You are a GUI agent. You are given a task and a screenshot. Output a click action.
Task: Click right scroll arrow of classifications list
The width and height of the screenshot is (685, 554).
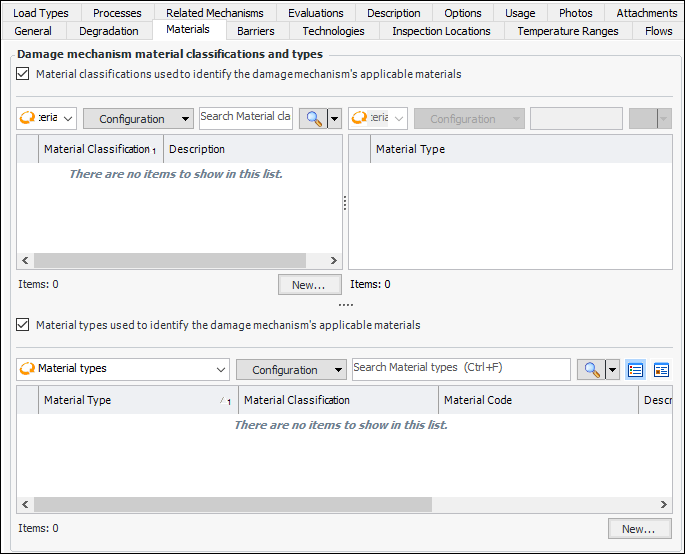(x=333, y=260)
